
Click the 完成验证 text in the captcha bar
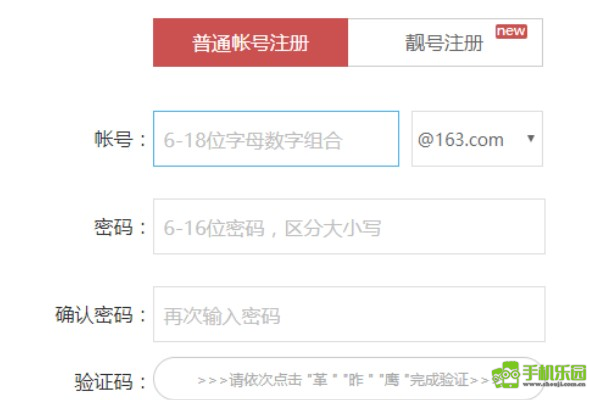pyautogui.click(x=439, y=380)
